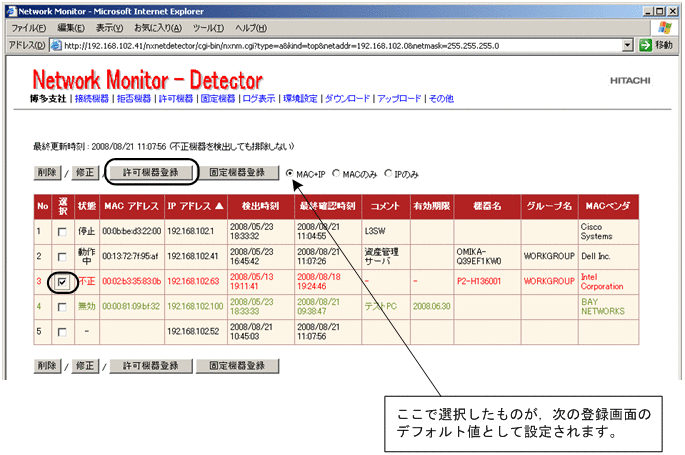Click the 移動 go button label
Viewport: 685px width, 455px height.
[x=664, y=45]
